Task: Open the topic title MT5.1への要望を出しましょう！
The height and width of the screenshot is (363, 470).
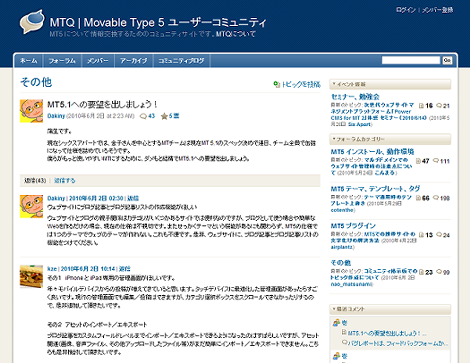Action: 102,104
